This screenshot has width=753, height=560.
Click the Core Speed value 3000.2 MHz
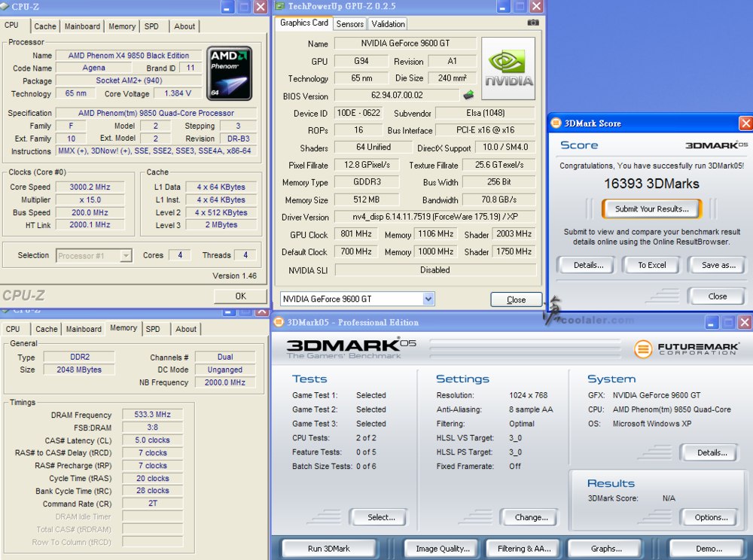click(x=90, y=187)
